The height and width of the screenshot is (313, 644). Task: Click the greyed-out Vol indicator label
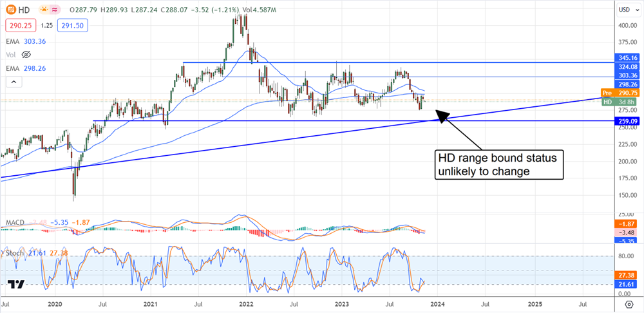coord(11,54)
